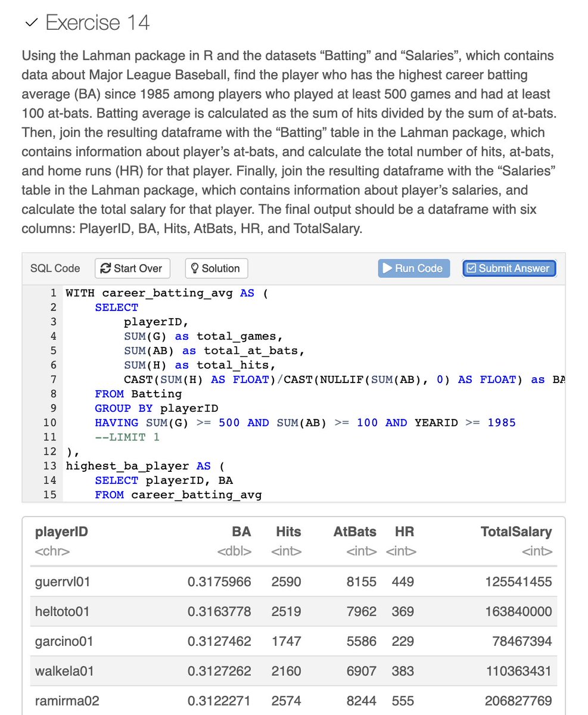Click the AtBats value 7962
This screenshot has width=588, height=715.
(x=362, y=611)
